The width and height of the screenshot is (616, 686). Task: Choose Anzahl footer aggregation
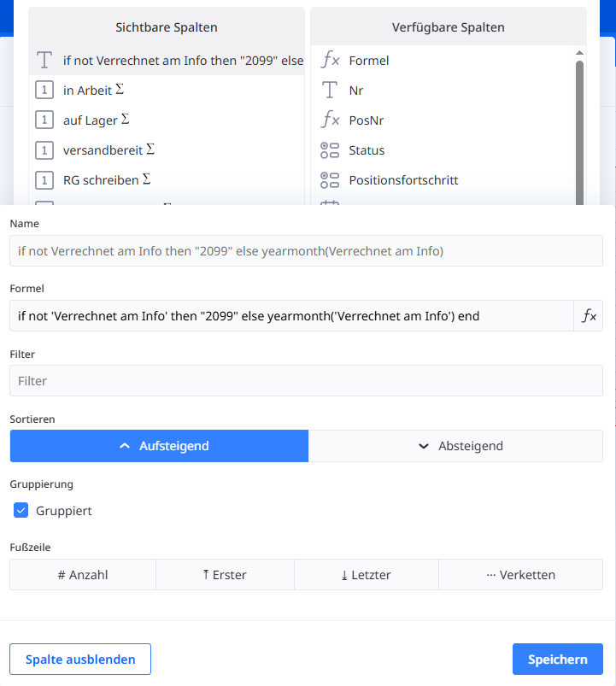pyautogui.click(x=83, y=575)
